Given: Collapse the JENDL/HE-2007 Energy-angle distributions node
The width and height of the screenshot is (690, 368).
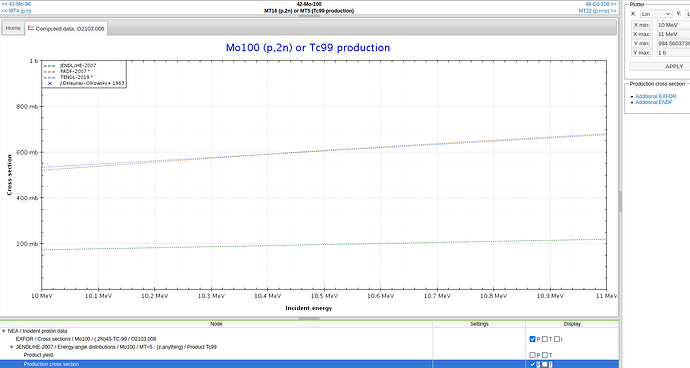Looking at the screenshot, I should pos(11,347).
